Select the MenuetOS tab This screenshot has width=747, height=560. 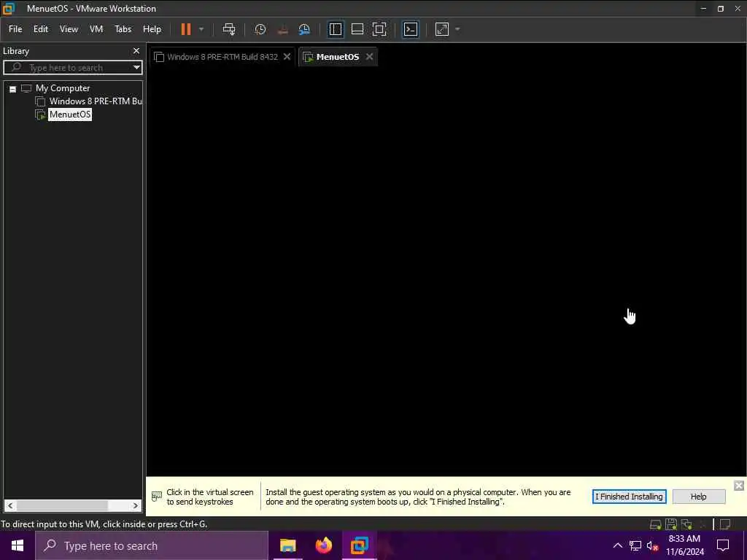pyautogui.click(x=337, y=57)
